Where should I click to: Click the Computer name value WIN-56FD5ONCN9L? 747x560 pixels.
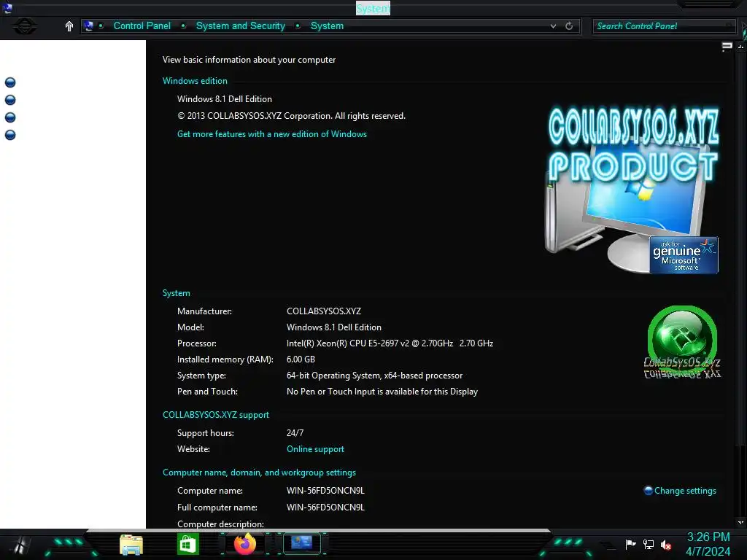click(325, 491)
